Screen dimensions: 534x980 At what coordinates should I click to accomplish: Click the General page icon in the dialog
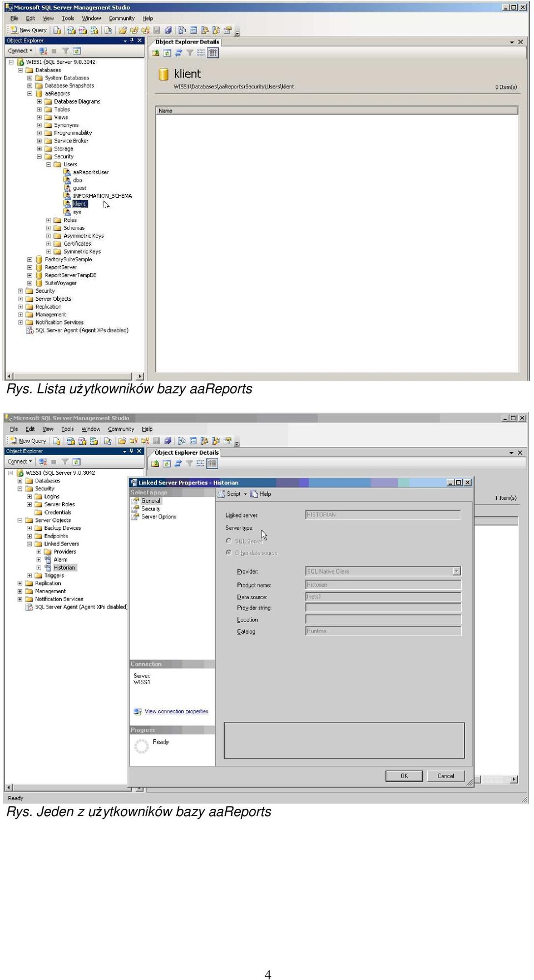pos(135,501)
